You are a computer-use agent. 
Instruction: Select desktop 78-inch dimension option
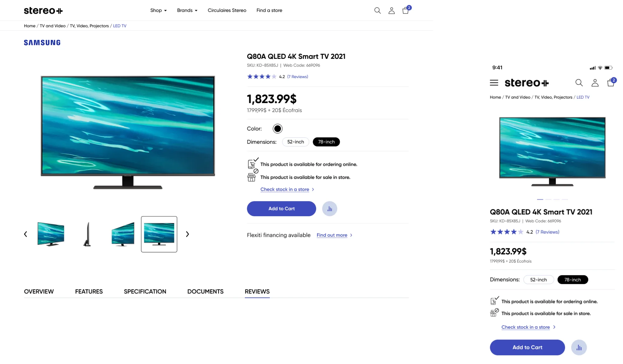[326, 142]
